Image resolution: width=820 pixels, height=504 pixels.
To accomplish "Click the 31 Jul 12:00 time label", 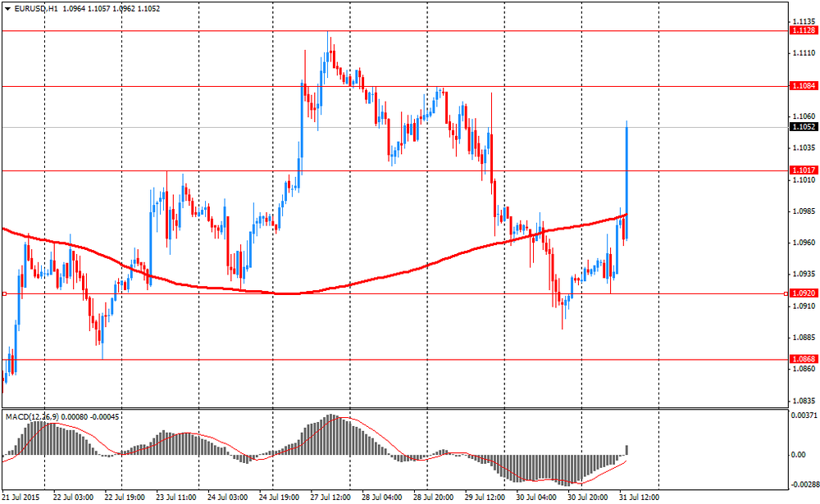I will click(639, 497).
